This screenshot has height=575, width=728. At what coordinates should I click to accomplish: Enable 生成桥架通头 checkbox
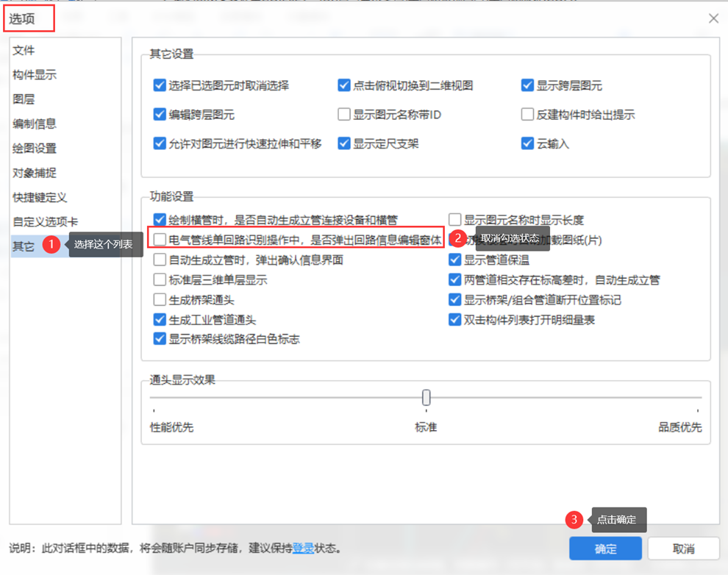[160, 300]
